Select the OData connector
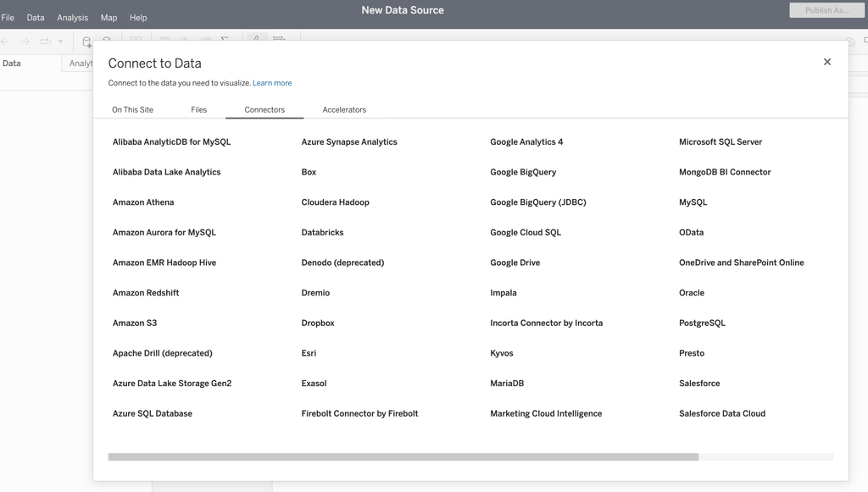 [692, 232]
